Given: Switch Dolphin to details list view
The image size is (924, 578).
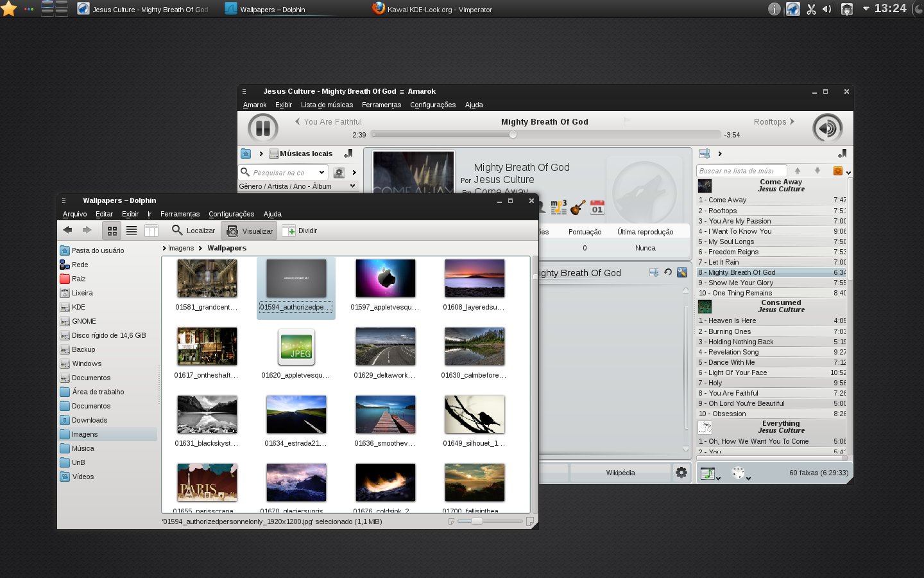Looking at the screenshot, I should point(132,231).
